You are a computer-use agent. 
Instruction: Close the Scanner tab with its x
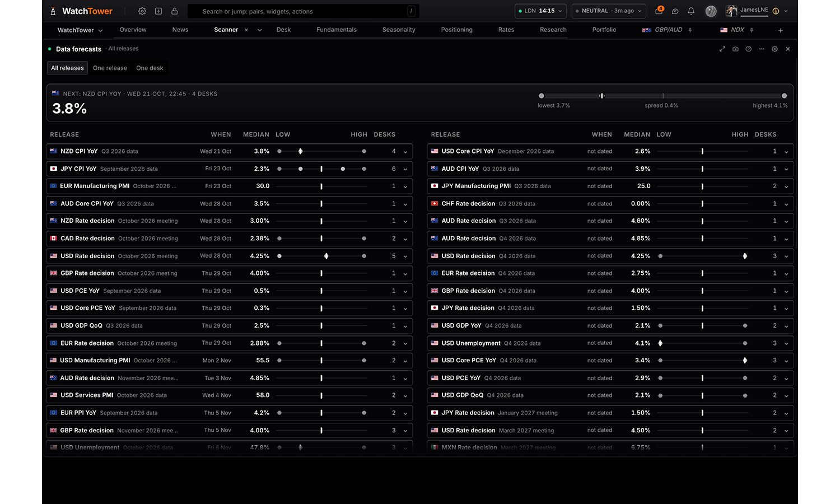[x=246, y=30]
